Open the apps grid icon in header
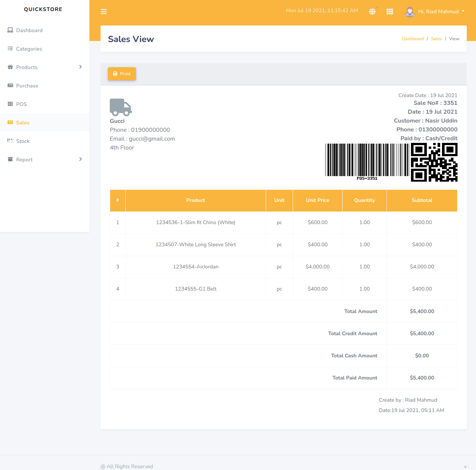Image resolution: width=476 pixels, height=470 pixels. [x=390, y=11]
